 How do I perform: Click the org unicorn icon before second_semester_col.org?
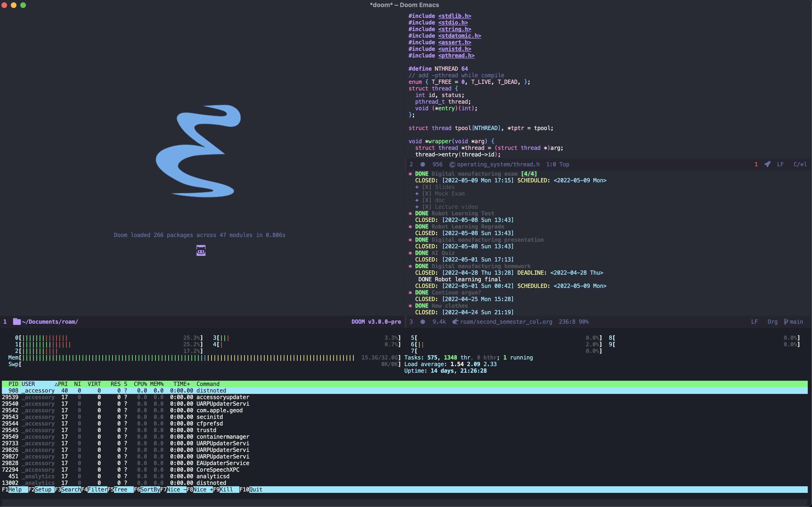tap(455, 322)
